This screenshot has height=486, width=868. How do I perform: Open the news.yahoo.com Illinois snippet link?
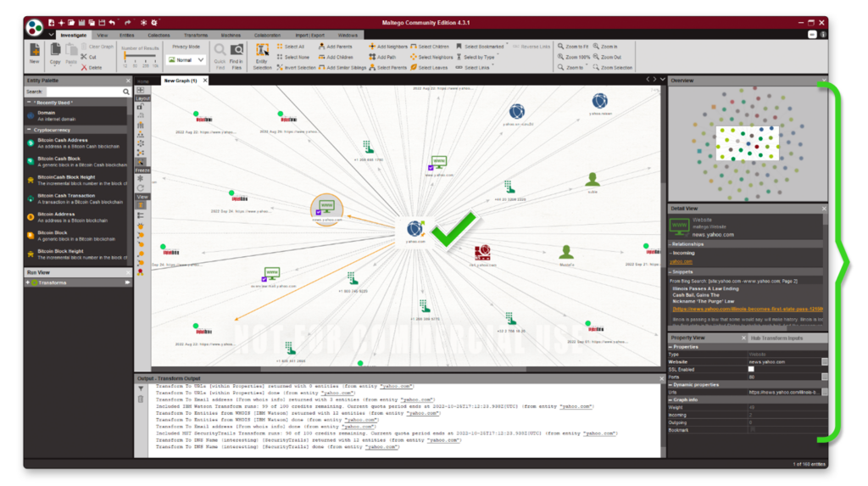(748, 310)
